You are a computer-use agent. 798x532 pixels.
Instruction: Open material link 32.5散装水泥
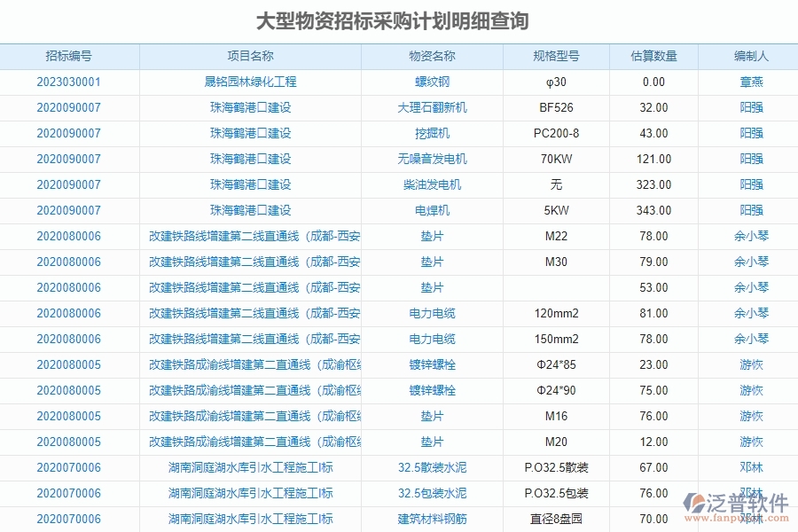[432, 467]
